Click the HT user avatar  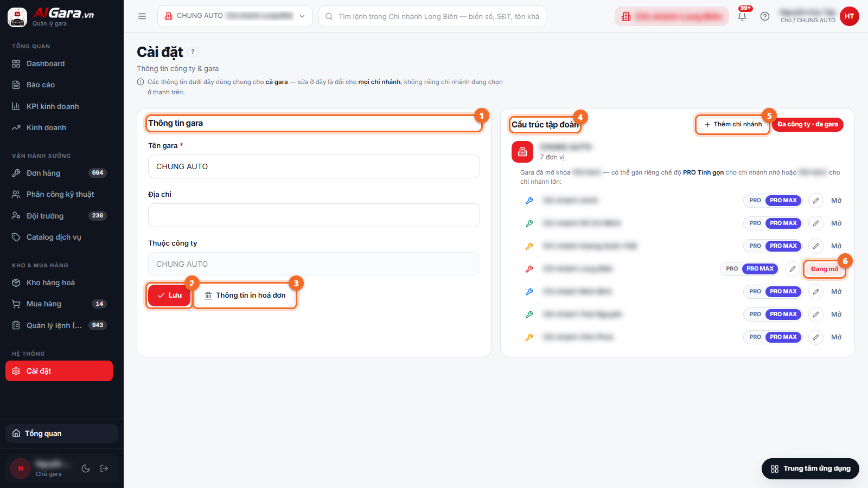tap(849, 16)
